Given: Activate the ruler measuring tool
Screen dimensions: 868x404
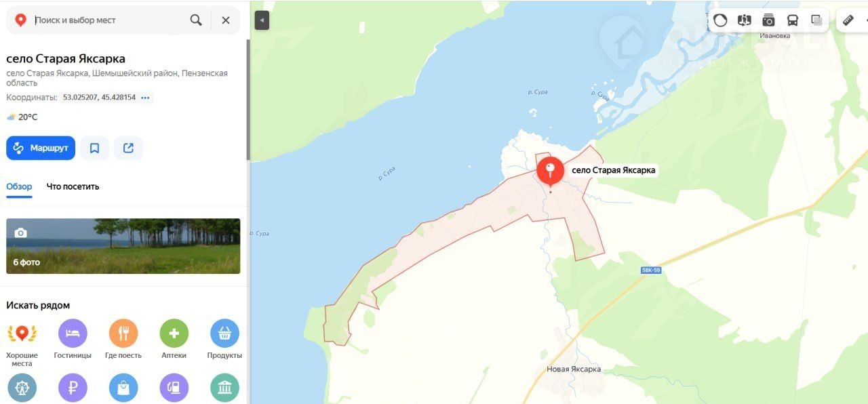Looking at the screenshot, I should click(x=848, y=20).
